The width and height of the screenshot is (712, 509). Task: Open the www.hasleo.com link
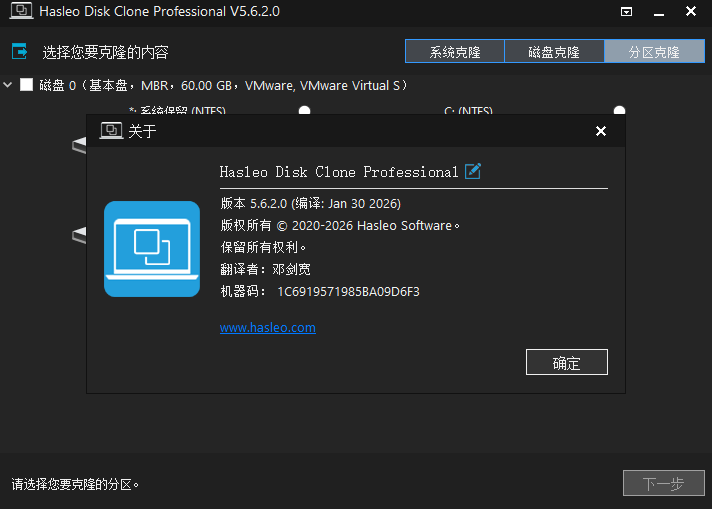(268, 327)
